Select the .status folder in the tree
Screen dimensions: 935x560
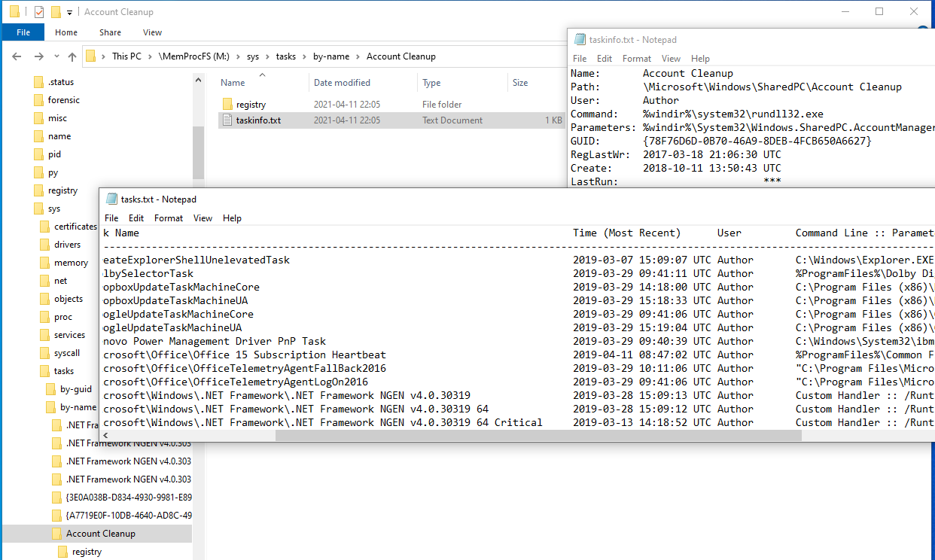point(60,82)
